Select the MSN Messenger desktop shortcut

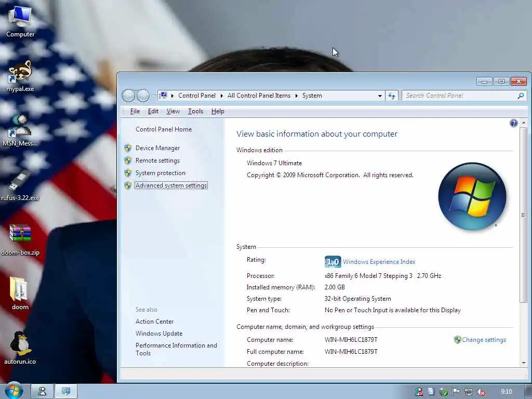point(20,130)
